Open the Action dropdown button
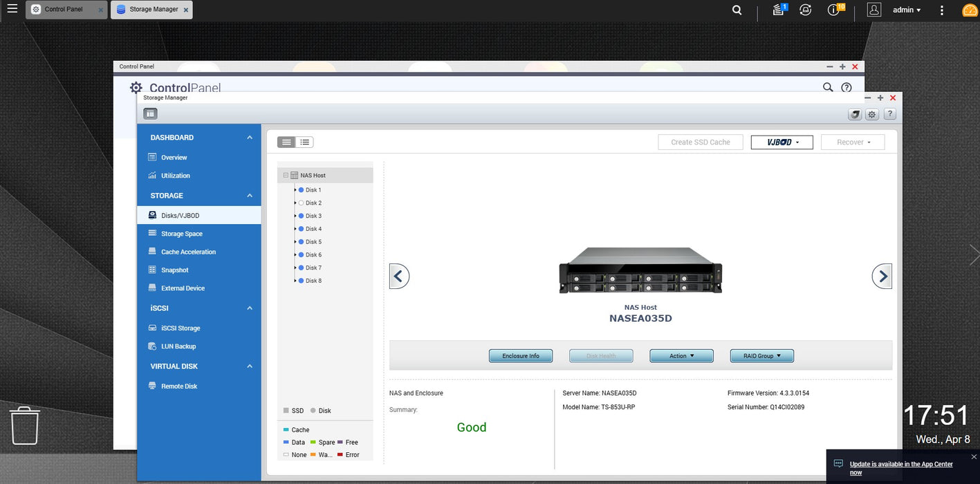 coord(681,355)
